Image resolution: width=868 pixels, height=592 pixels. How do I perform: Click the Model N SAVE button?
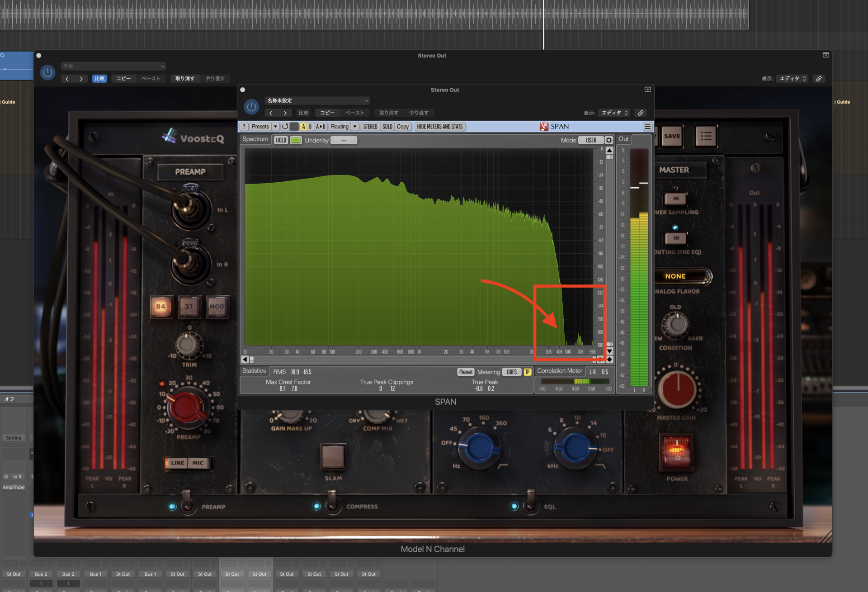coord(672,136)
